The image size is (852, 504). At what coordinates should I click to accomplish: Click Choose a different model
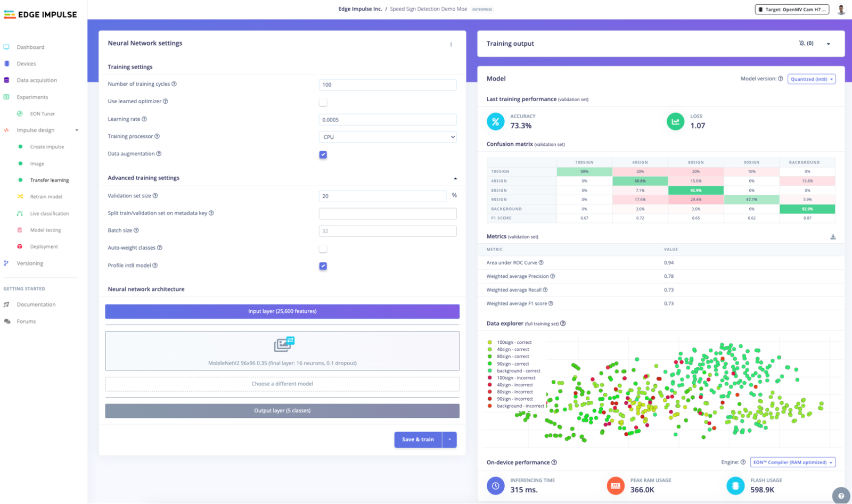(282, 384)
